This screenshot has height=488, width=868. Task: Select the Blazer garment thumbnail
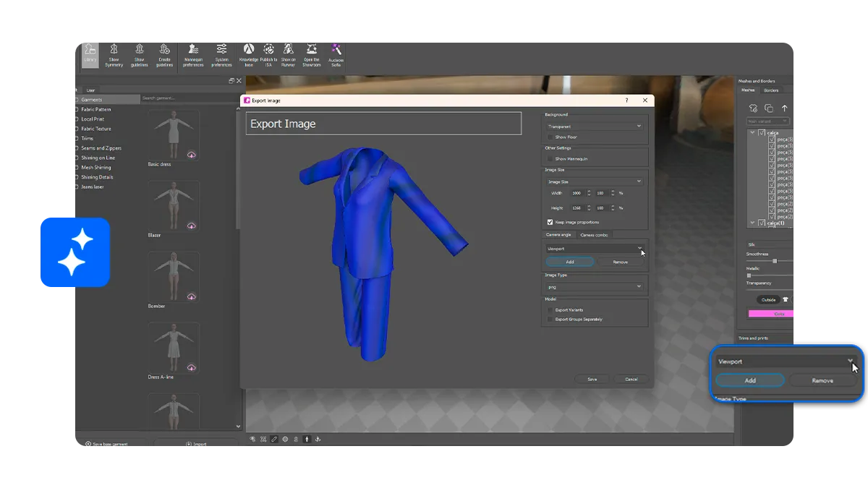pos(174,205)
